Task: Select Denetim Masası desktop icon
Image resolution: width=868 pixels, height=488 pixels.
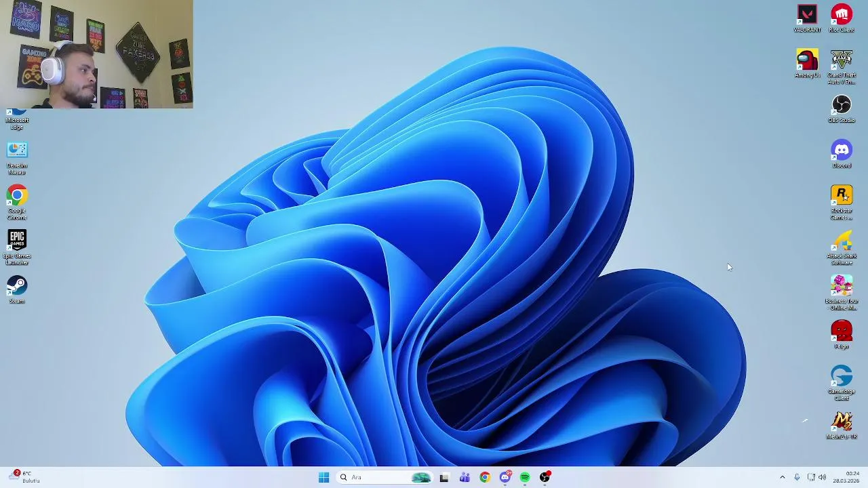Action: pyautogui.click(x=17, y=158)
